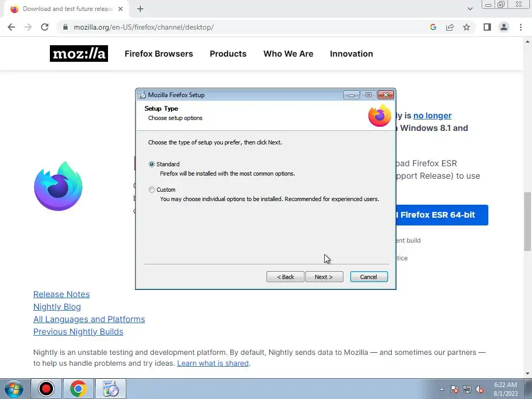Open All Languages and Platforms link
This screenshot has width=532, height=399.
89,320
